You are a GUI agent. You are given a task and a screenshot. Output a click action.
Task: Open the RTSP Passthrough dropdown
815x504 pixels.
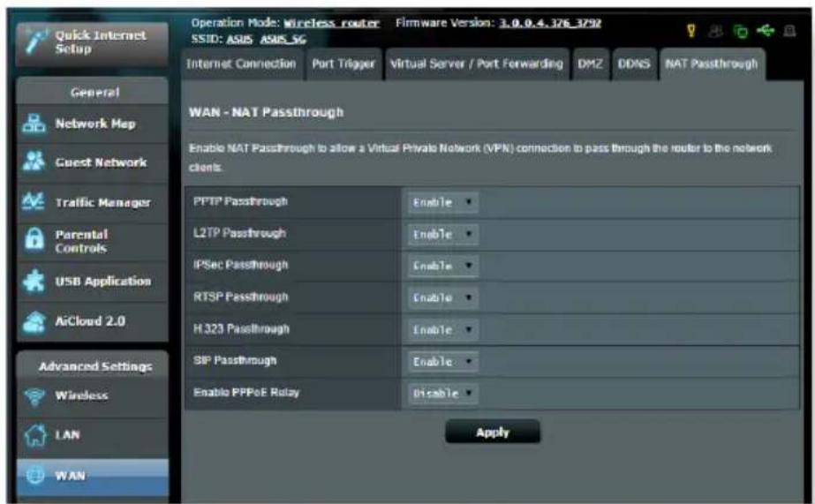[442, 297]
